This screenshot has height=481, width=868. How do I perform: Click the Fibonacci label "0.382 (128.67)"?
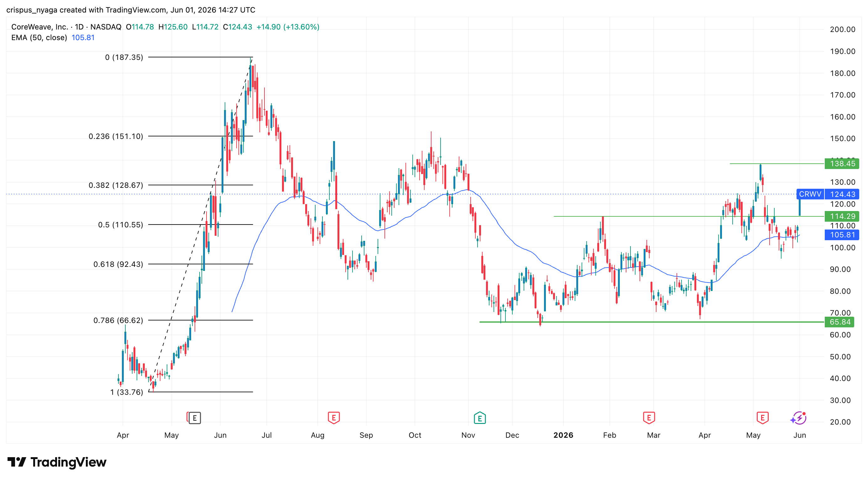[x=116, y=185]
